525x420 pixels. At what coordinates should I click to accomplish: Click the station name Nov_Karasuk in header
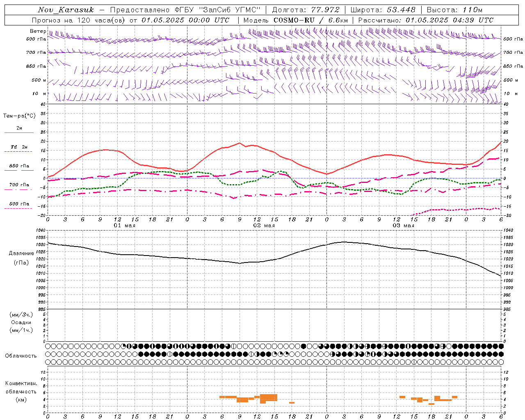pos(66,10)
